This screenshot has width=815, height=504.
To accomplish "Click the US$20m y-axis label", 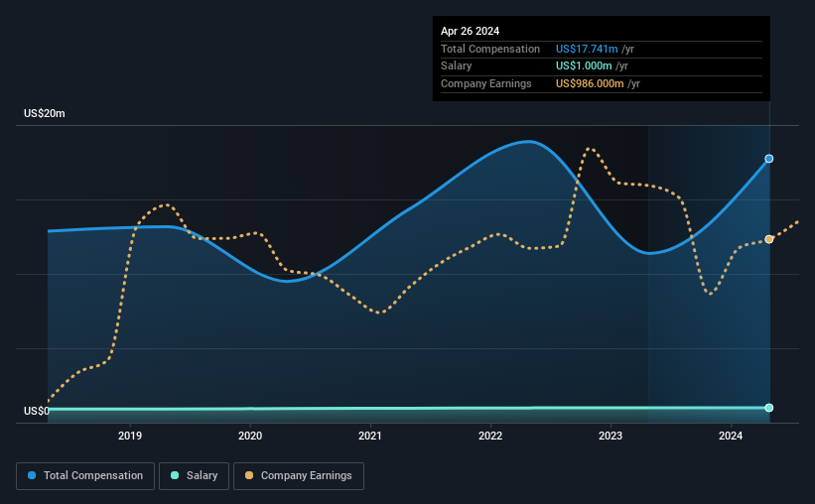I will click(x=45, y=113).
